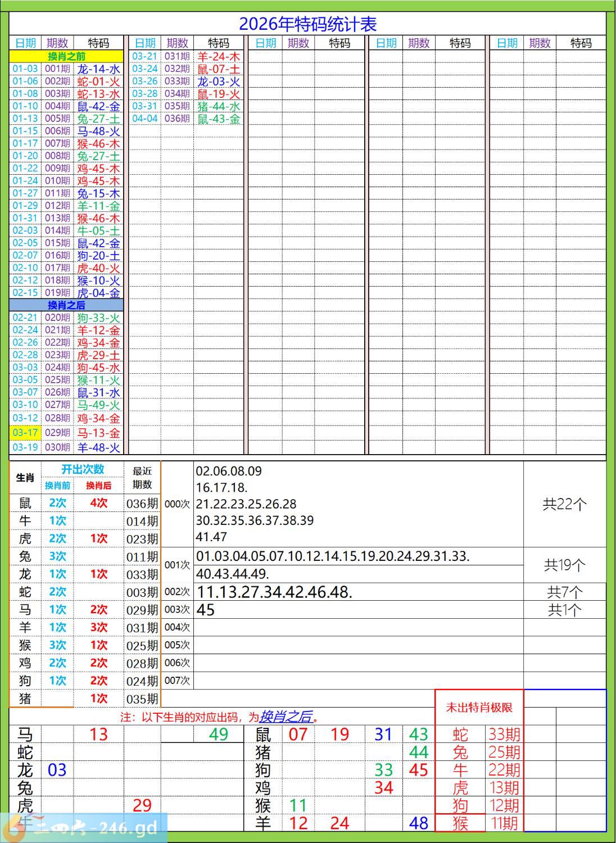
Task: Click 33期 beside 蛇 in limit box
Action: (504, 734)
